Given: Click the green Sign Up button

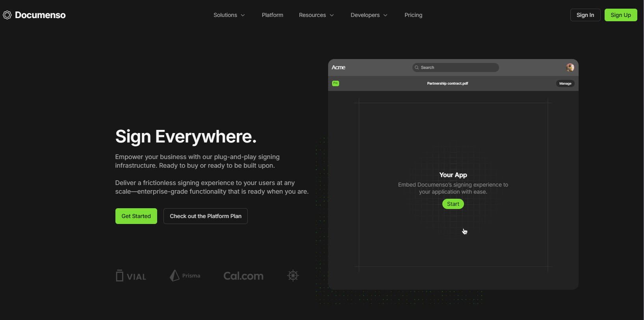Looking at the screenshot, I should (621, 15).
